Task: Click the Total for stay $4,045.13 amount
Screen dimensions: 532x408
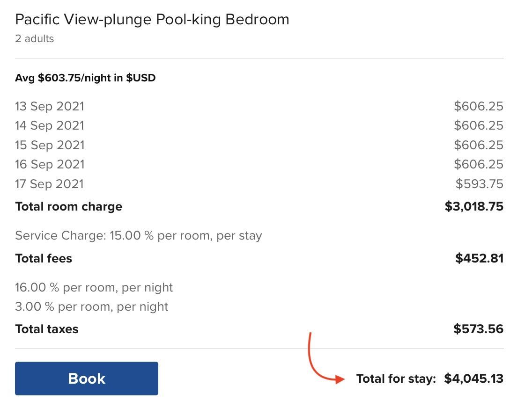Action: click(473, 379)
